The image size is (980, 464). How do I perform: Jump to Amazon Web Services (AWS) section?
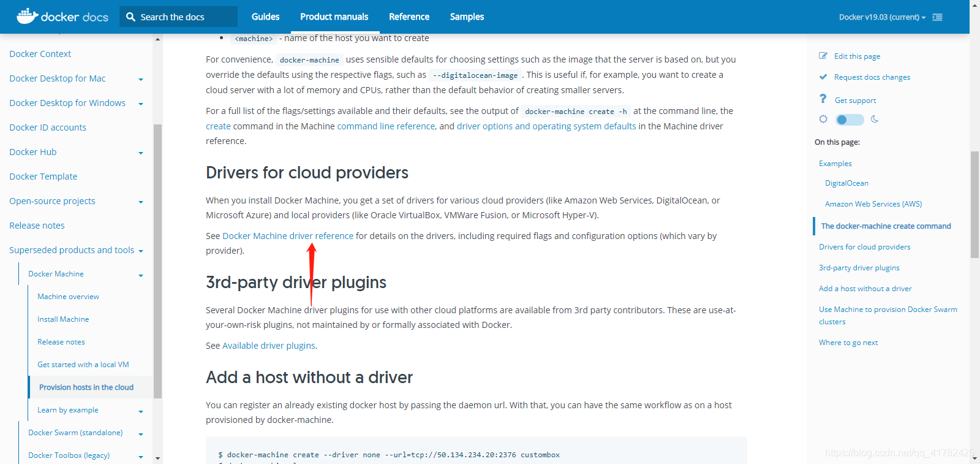873,204
